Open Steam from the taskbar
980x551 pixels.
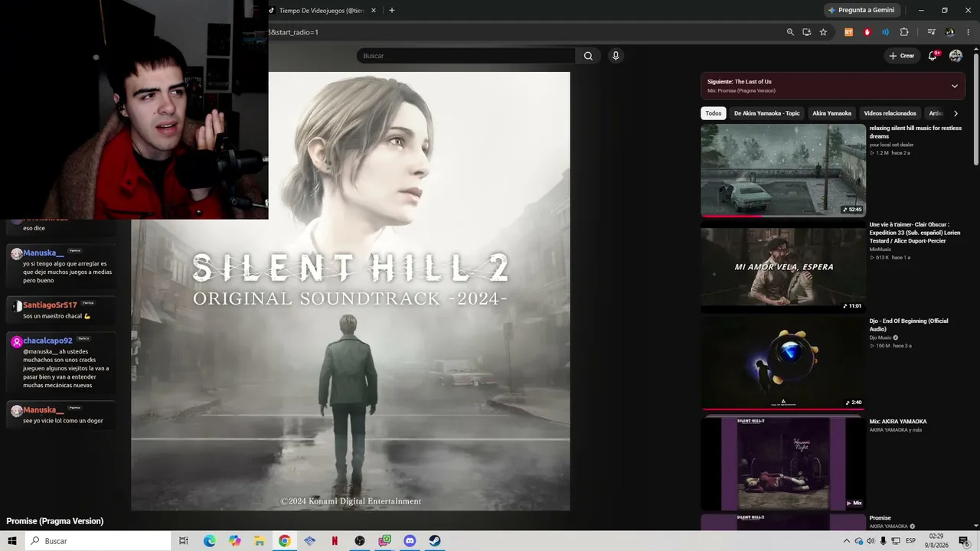434,541
